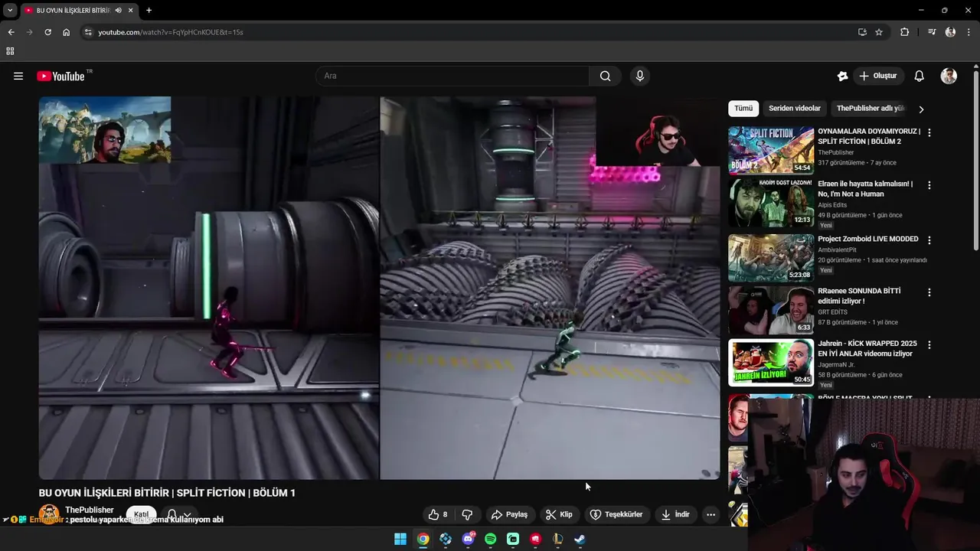Open options for 'OYNAMALARA DOYAMIYORUZ' video
The width and height of the screenshot is (980, 551).
pos(929,132)
